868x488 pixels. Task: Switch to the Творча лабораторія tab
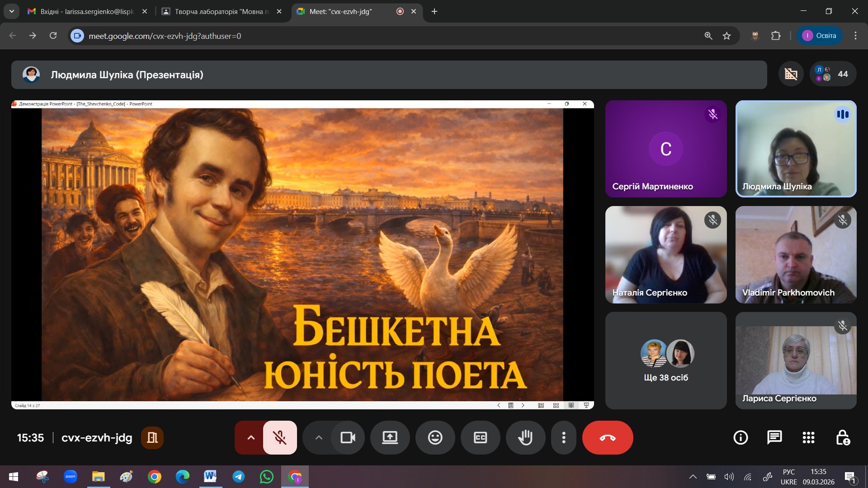[x=221, y=11]
